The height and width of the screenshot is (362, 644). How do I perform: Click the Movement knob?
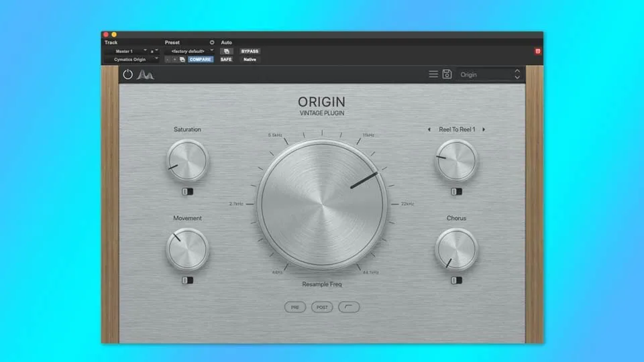187,249
